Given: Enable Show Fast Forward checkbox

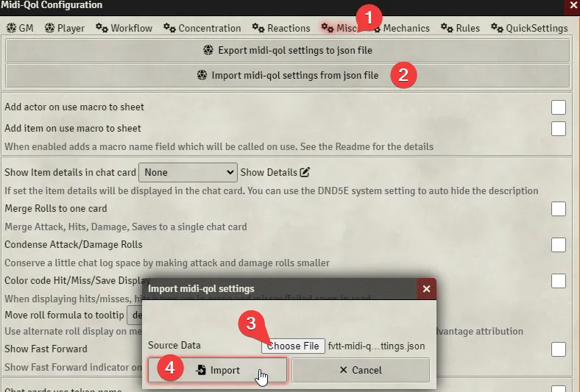Looking at the screenshot, I should tap(559, 349).
